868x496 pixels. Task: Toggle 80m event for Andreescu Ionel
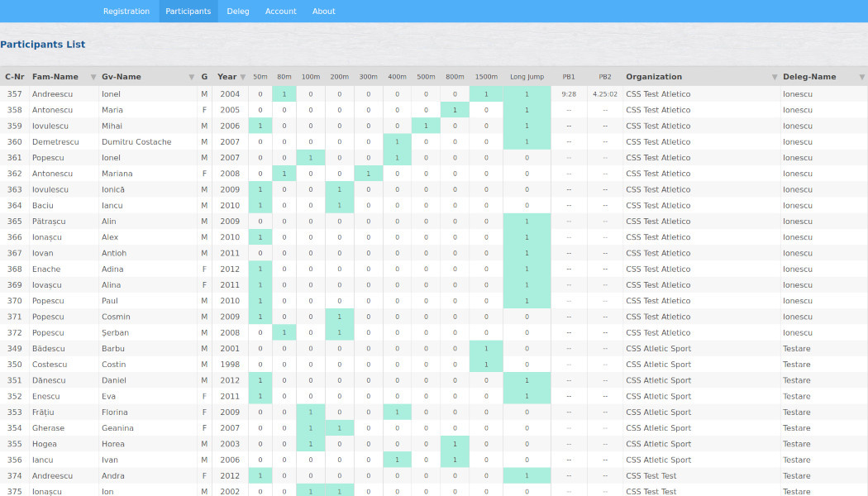(x=284, y=94)
